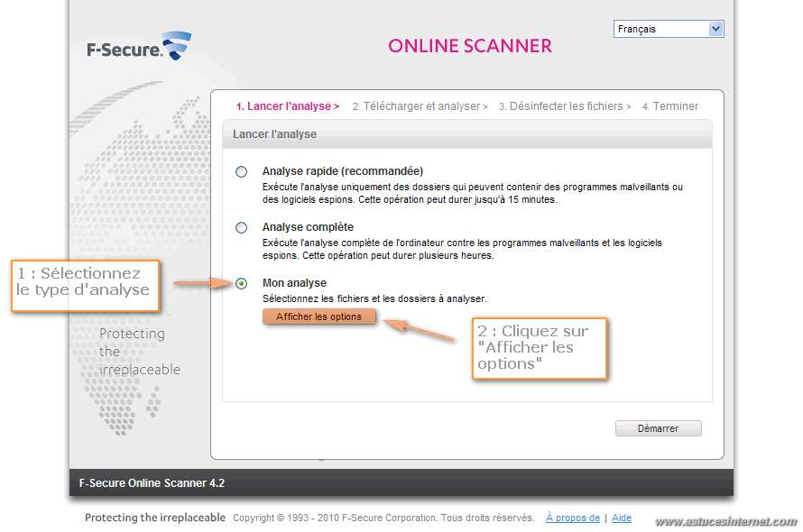Screen dimensions: 803x532
Task: Open the Aide link
Action: 622,518
